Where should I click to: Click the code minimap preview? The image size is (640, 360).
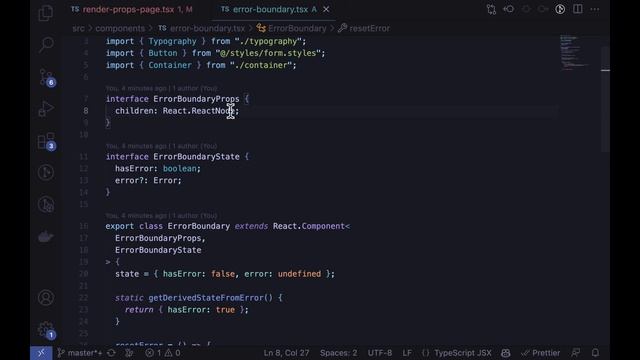(575, 52)
